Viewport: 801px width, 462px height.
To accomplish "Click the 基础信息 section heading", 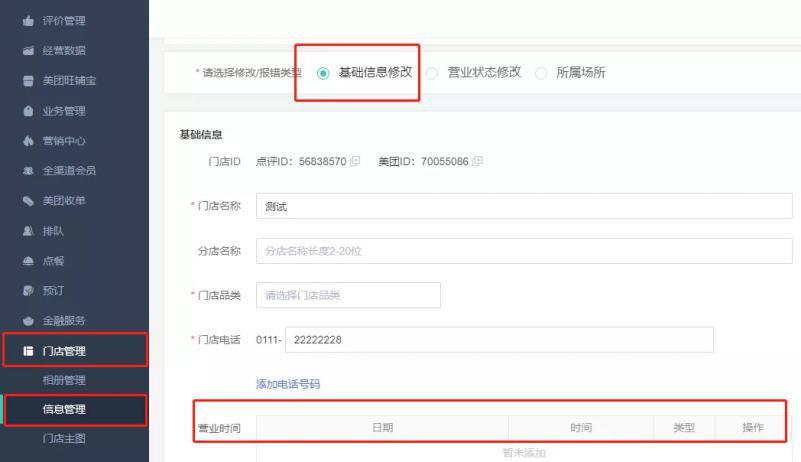I will pyautogui.click(x=201, y=135).
